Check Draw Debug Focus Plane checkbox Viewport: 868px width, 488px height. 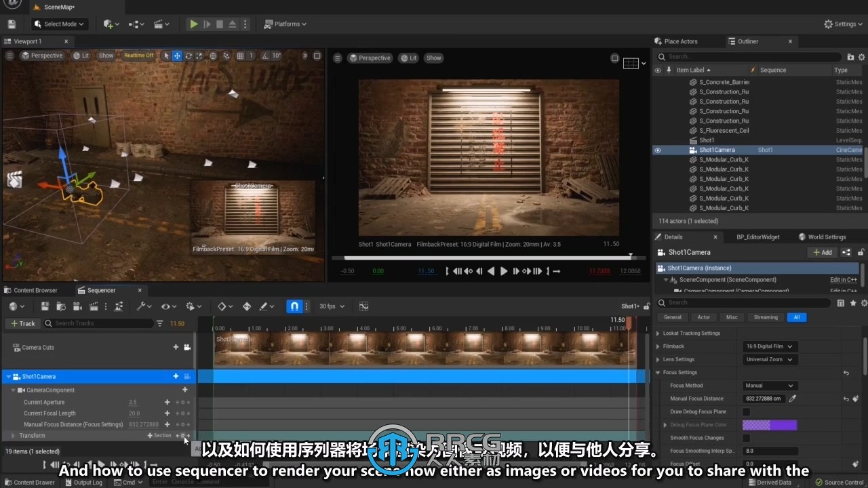pyautogui.click(x=747, y=411)
